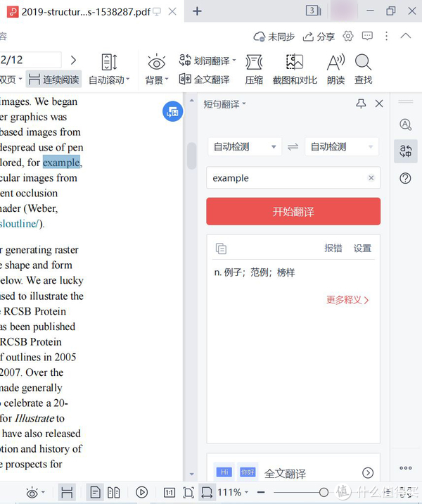The height and width of the screenshot is (504, 422).
Task: Click 全文翻译 in the toolbar
Action: (204, 79)
